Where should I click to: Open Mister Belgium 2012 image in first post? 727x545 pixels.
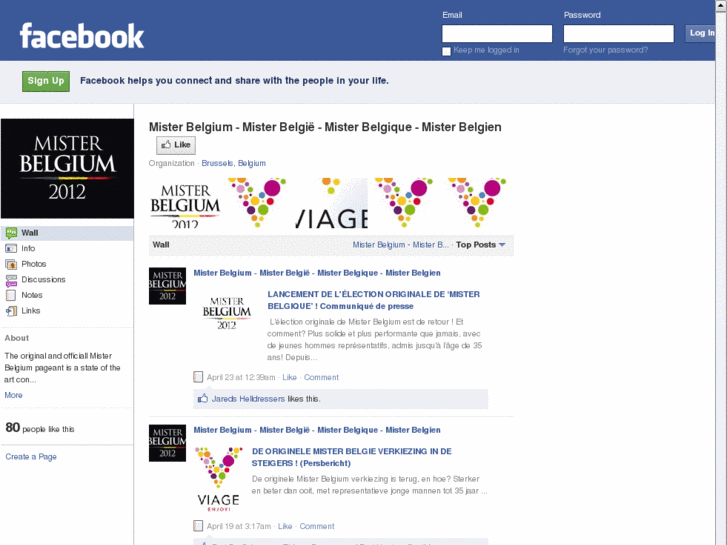pyautogui.click(x=227, y=313)
